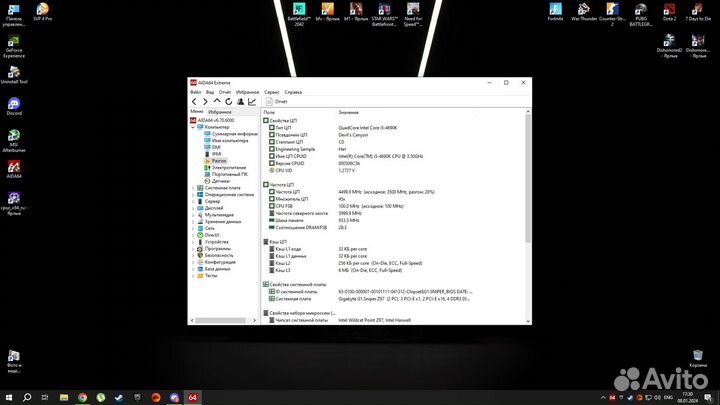Open the Отчёт menu in the menu bar
This screenshot has width=720, height=405.
225,92
